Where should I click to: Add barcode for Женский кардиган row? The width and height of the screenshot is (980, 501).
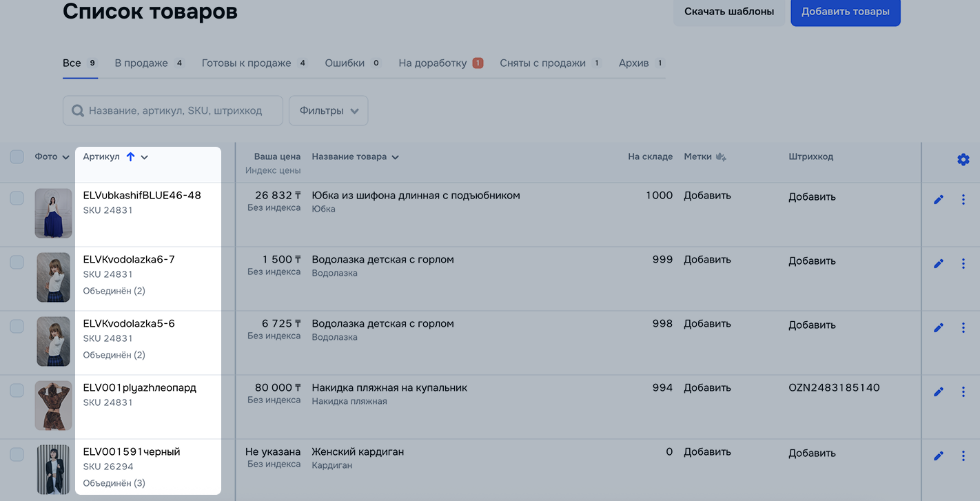812,453
